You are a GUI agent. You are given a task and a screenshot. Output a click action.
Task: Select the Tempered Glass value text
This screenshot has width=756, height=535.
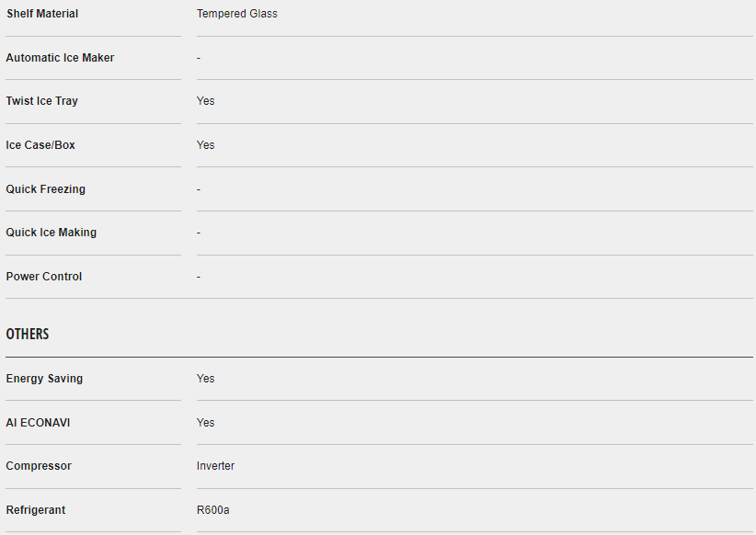pos(237,14)
